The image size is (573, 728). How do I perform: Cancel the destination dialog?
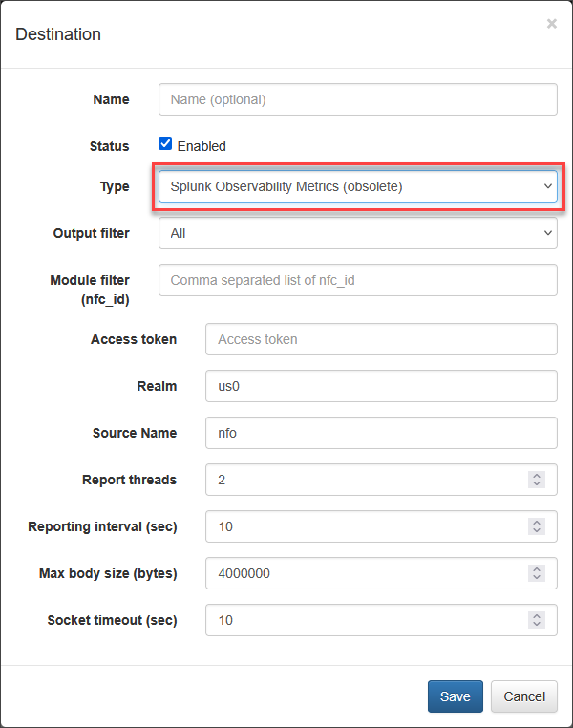(524, 696)
